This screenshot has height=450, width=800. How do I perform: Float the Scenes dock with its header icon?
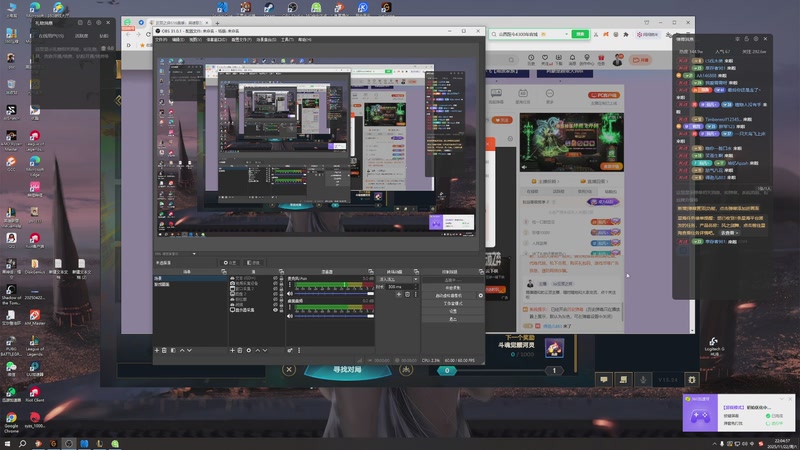pyautogui.click(x=224, y=271)
